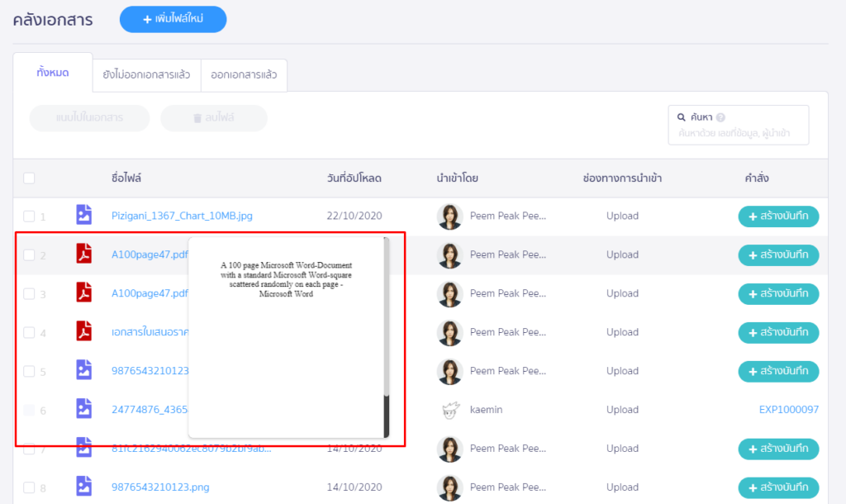Viewport: 846px width, 504px height.
Task: Check the checkbox for row 8
Action: [x=29, y=487]
